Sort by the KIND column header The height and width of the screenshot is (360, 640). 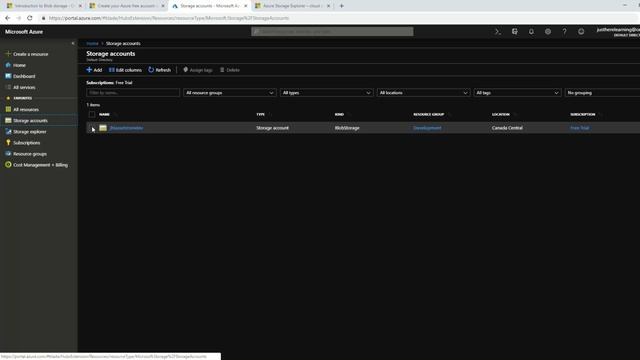click(x=339, y=114)
